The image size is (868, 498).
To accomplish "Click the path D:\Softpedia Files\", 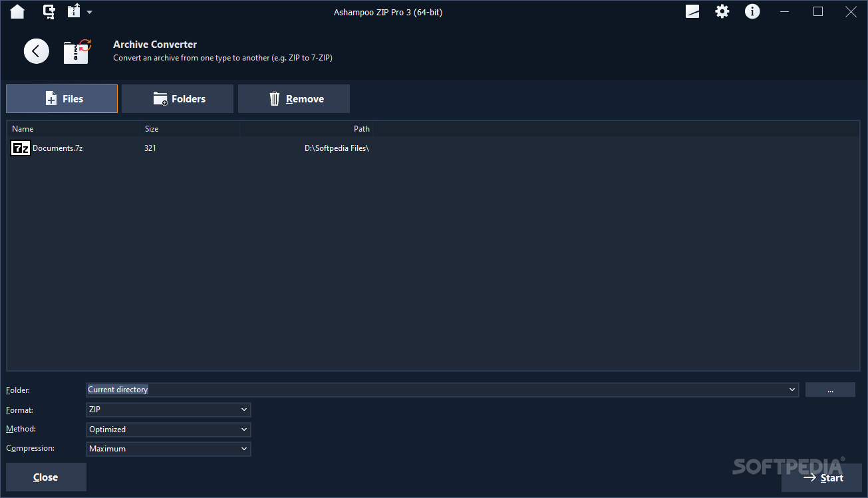I will pos(337,148).
